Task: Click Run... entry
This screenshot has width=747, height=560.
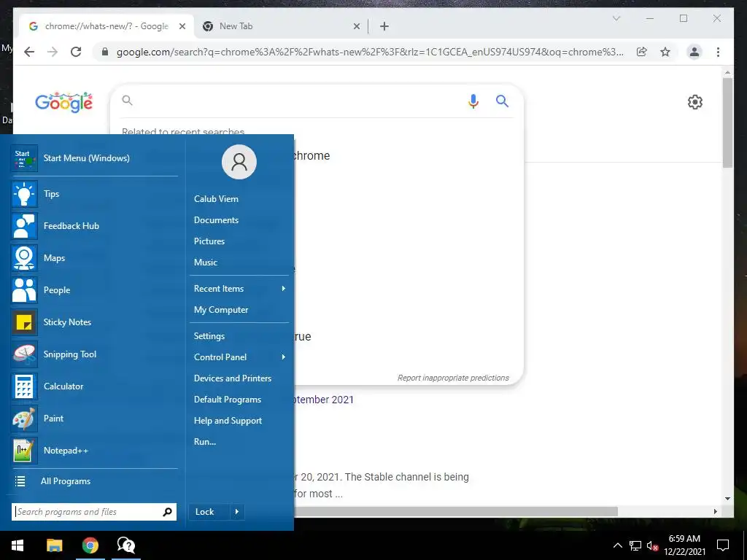Action: 205,442
